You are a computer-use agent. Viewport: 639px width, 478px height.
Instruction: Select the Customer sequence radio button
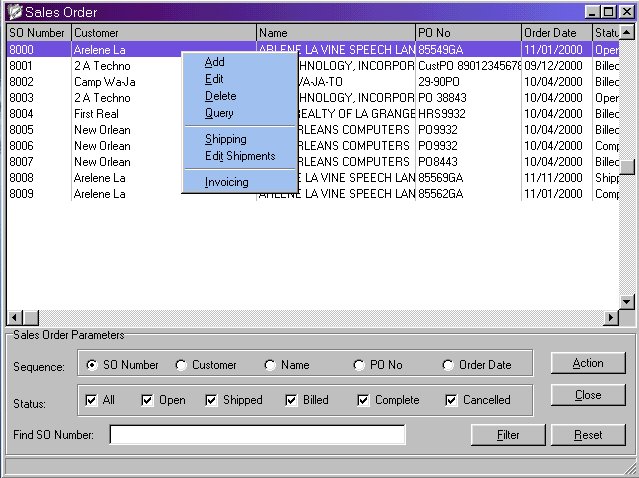pyautogui.click(x=181, y=365)
